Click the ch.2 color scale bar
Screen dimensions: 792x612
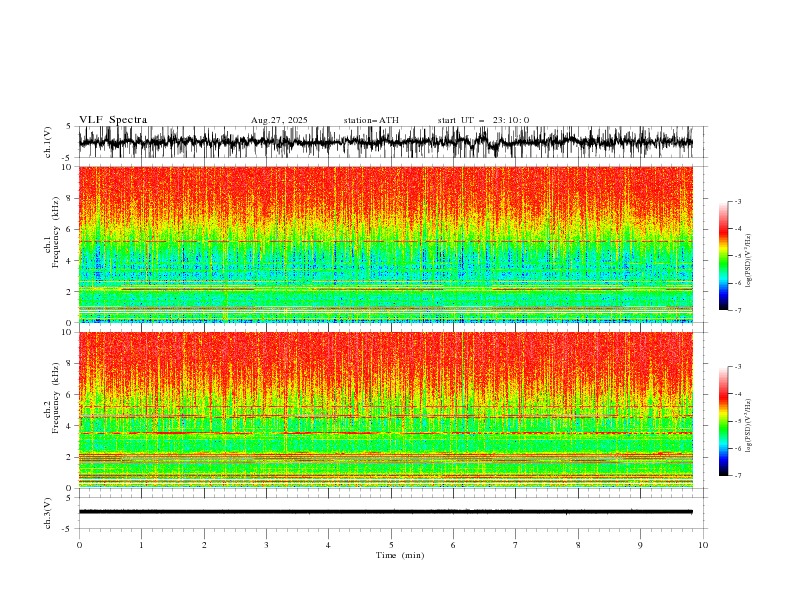coord(723,421)
